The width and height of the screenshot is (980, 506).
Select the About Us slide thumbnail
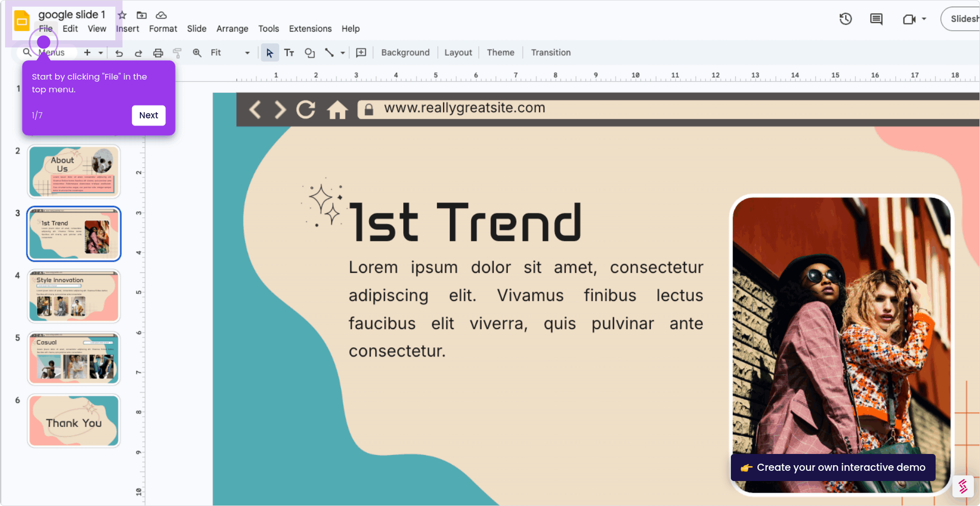[74, 171]
